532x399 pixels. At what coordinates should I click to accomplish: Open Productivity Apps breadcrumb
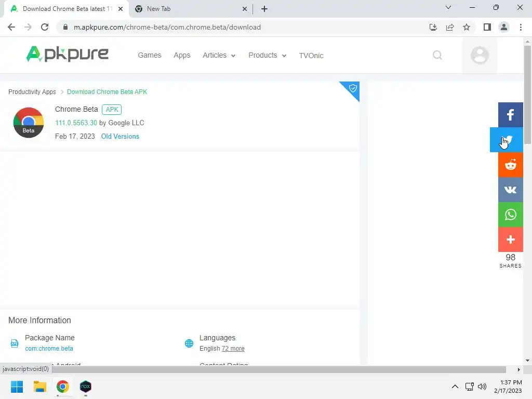click(32, 92)
